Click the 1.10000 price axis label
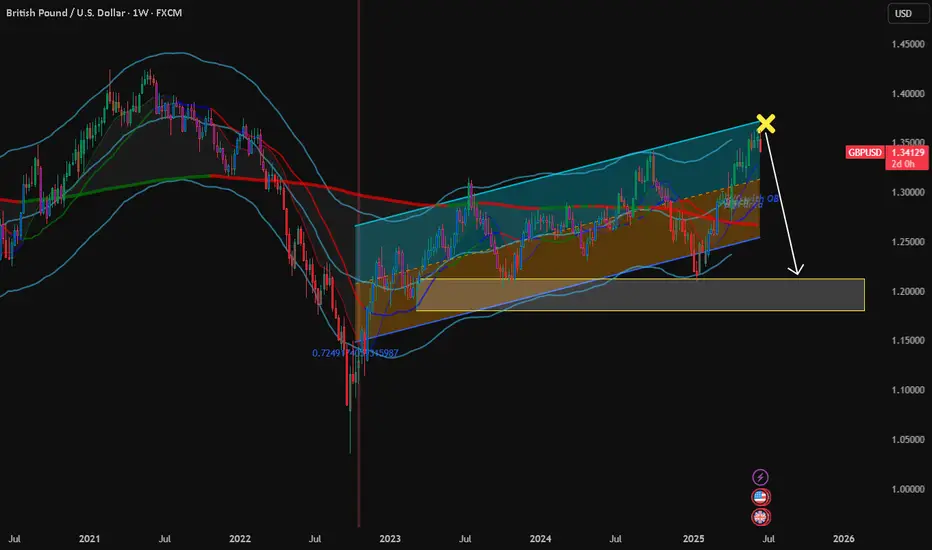The height and width of the screenshot is (550, 932). coord(908,390)
